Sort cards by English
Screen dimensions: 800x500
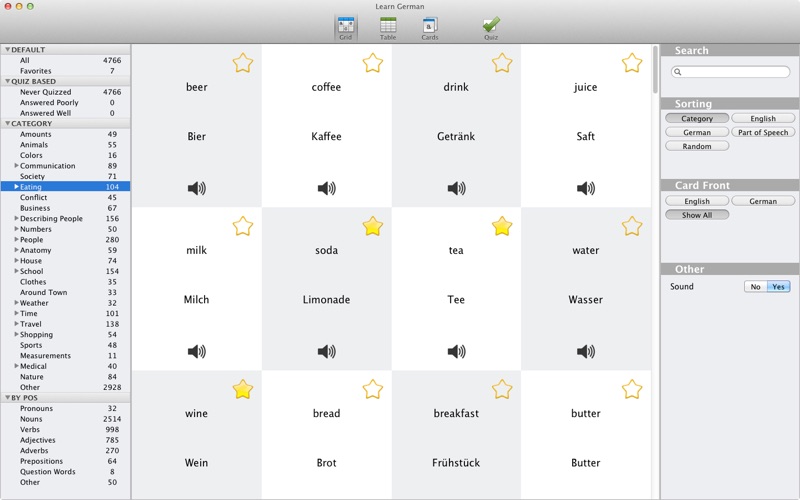[763, 118]
